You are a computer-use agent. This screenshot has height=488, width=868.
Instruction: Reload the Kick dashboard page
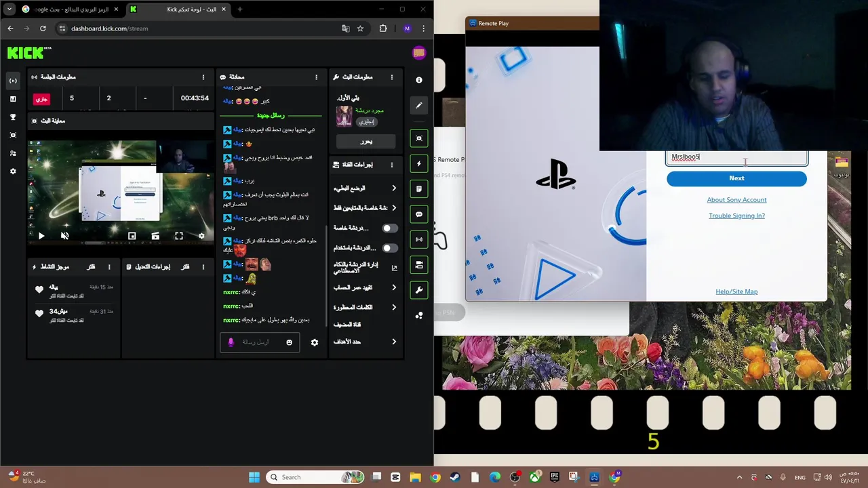click(43, 28)
